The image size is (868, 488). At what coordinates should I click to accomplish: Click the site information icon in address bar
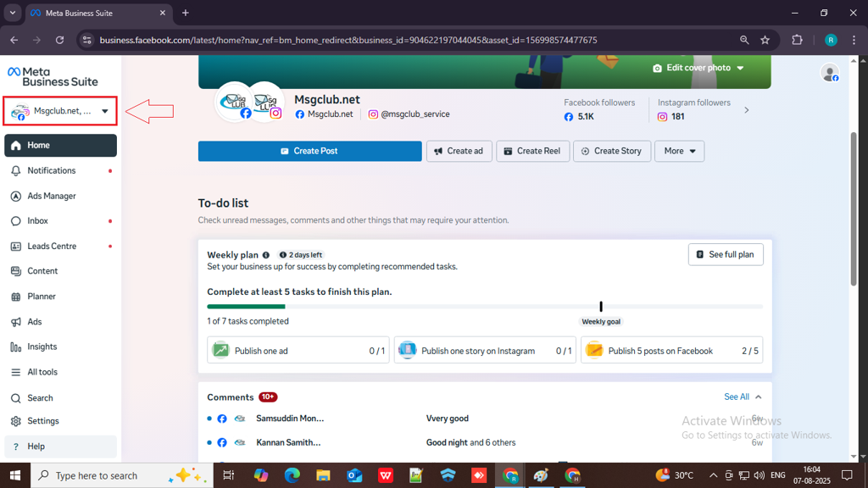87,40
